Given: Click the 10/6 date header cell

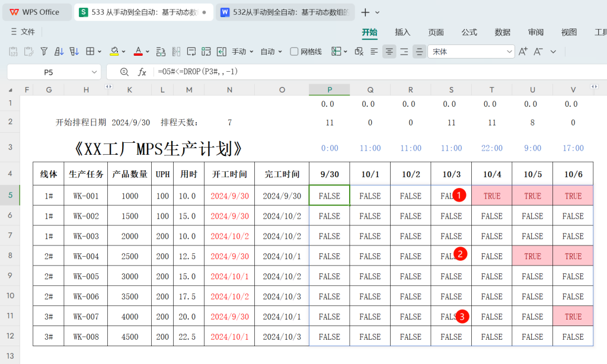Looking at the screenshot, I should coord(573,174).
